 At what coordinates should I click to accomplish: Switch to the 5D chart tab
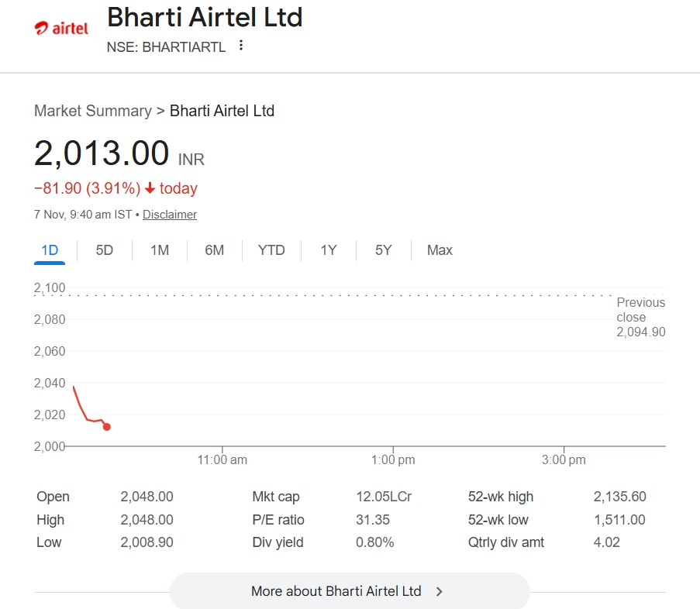(x=105, y=250)
